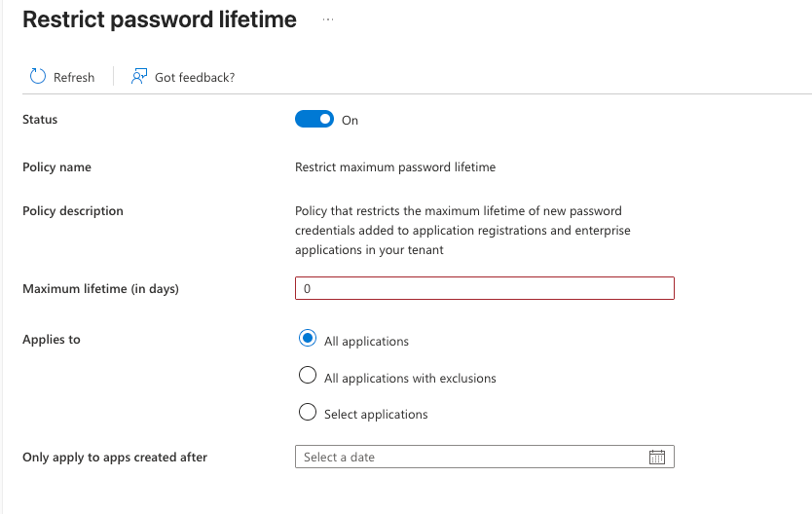Click the Maximum lifetime (in days) label

101,289
